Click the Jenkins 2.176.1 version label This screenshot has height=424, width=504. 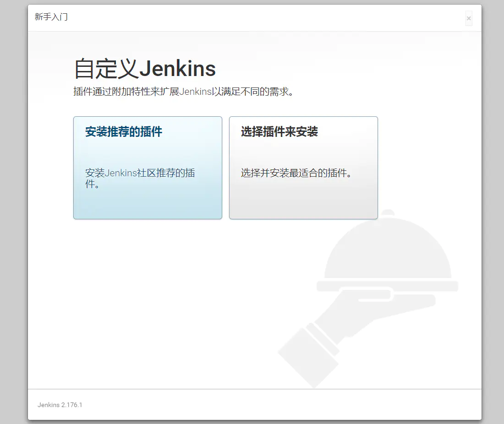60,405
